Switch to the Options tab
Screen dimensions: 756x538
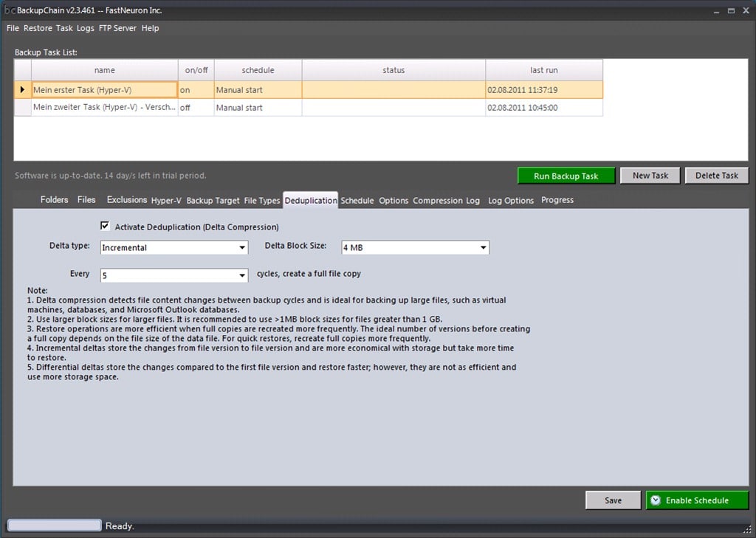pyautogui.click(x=394, y=201)
